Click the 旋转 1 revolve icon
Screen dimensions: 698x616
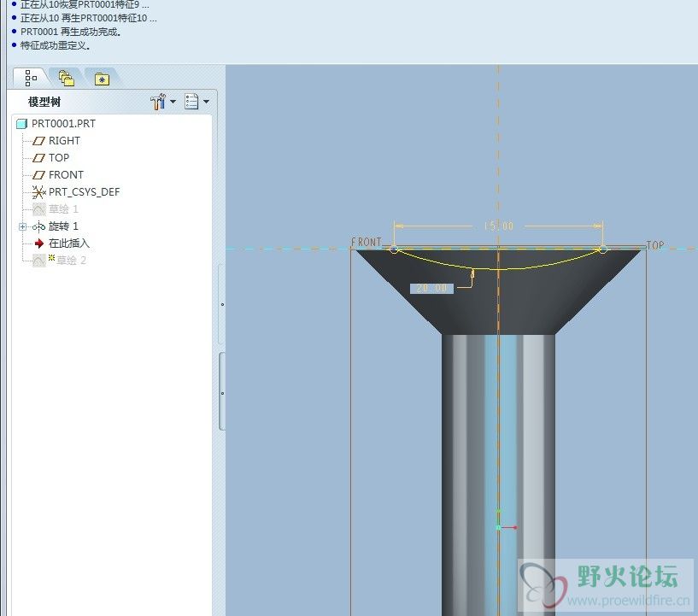38,226
